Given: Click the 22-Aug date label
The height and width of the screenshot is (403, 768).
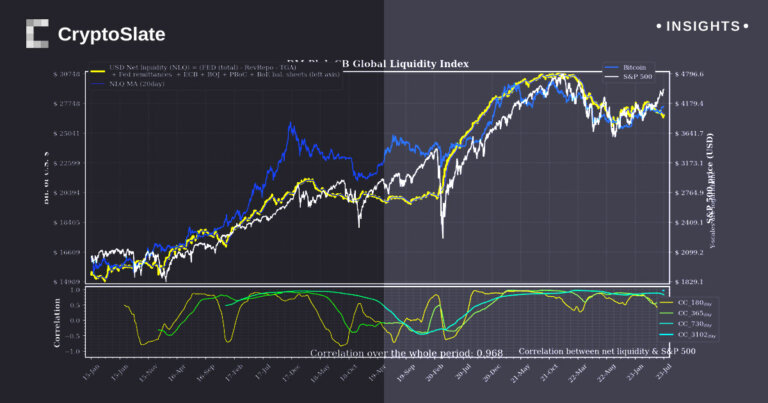Looking at the screenshot, I should [x=606, y=372].
